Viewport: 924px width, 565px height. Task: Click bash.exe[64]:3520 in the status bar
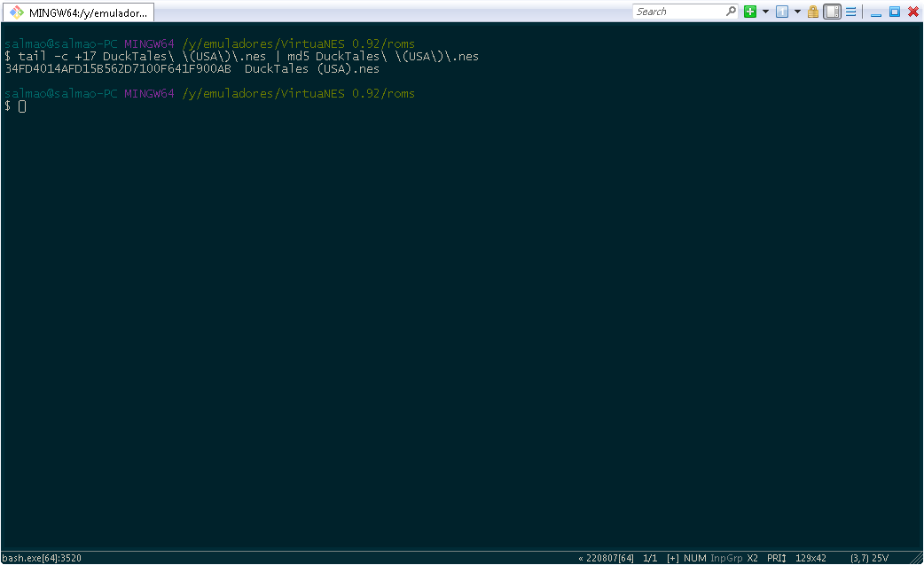tap(42, 558)
